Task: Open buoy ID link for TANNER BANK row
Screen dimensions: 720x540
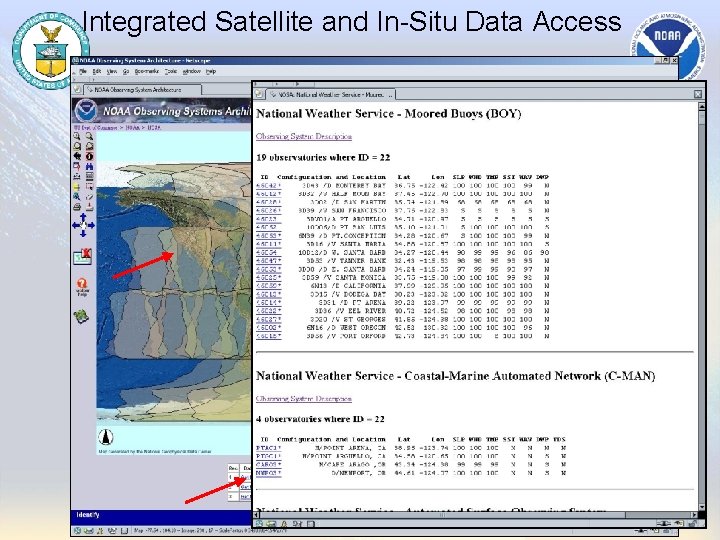Action: [x=269, y=261]
